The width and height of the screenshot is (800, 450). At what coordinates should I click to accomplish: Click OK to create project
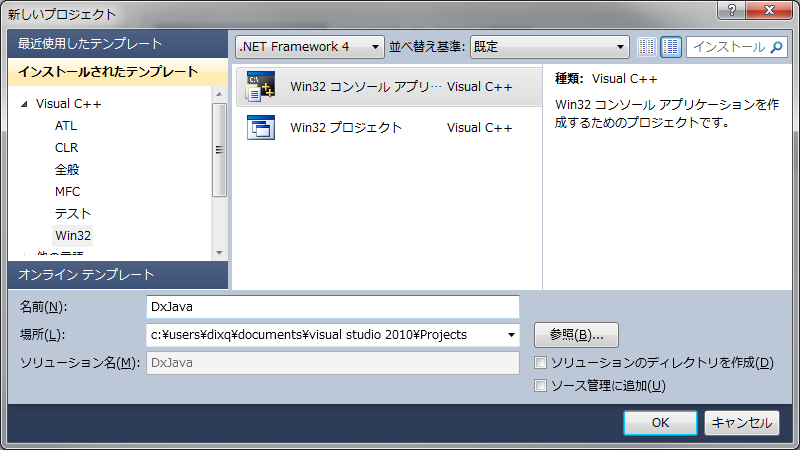pos(660,422)
